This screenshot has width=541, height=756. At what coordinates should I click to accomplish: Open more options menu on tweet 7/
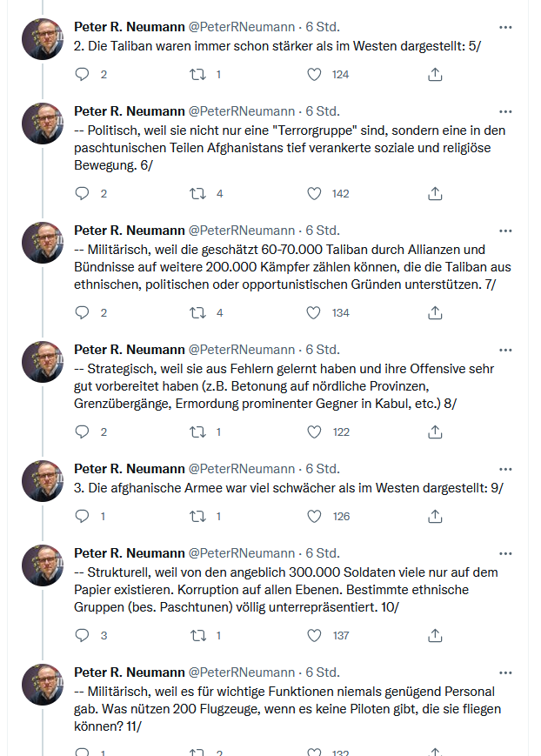(506, 231)
